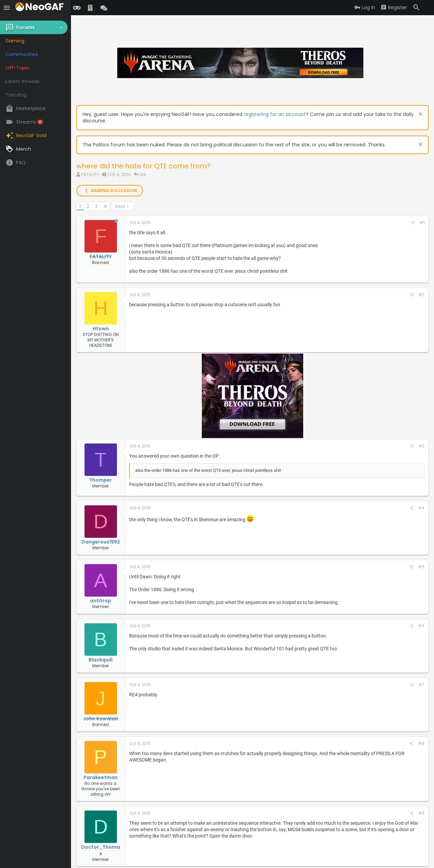Open Parakeetman username link
This screenshot has height=868, width=434.
101,777
